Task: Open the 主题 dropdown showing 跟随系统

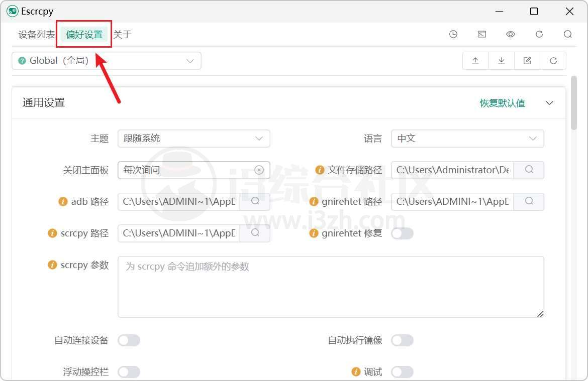Action: tap(194, 138)
